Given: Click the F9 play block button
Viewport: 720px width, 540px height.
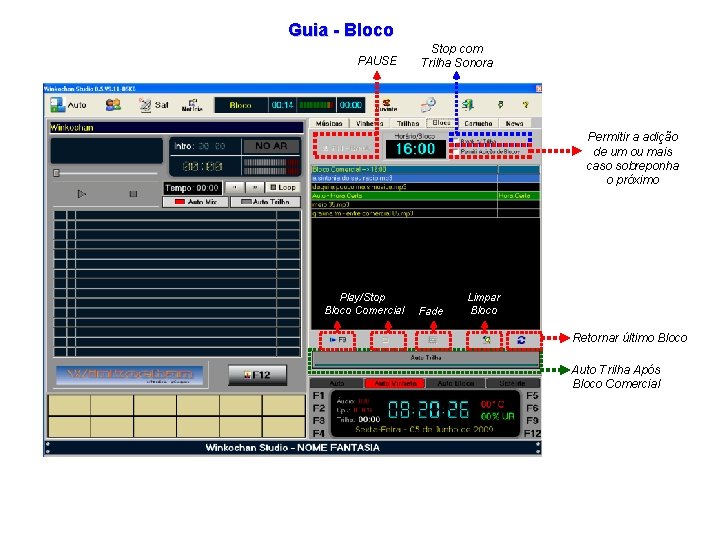Looking at the screenshot, I should coord(337,340).
